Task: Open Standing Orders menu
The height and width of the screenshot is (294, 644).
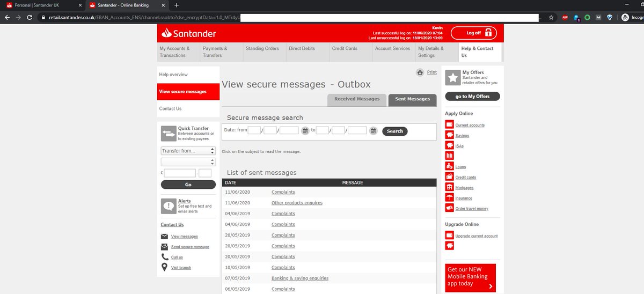Action: tap(265, 52)
